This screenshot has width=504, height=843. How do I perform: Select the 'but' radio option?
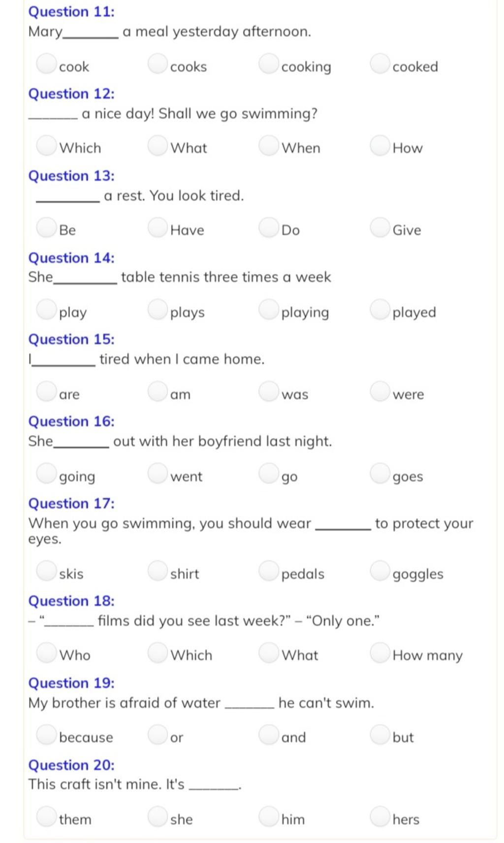(x=380, y=734)
